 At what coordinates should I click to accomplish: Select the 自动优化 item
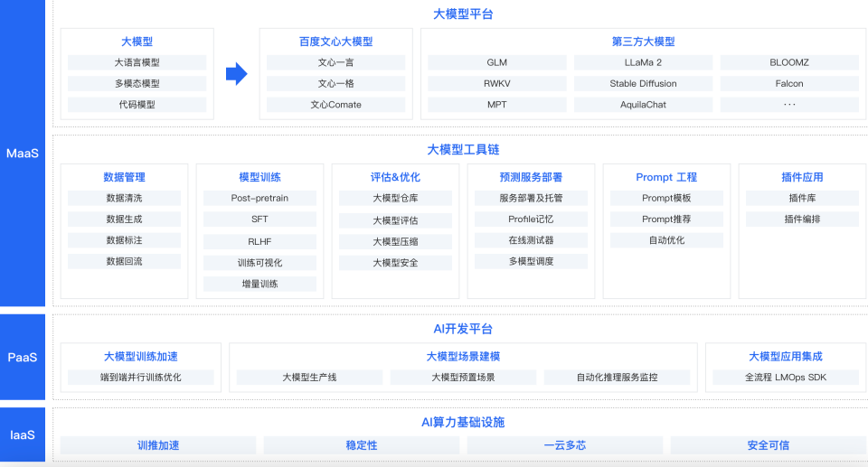point(666,240)
